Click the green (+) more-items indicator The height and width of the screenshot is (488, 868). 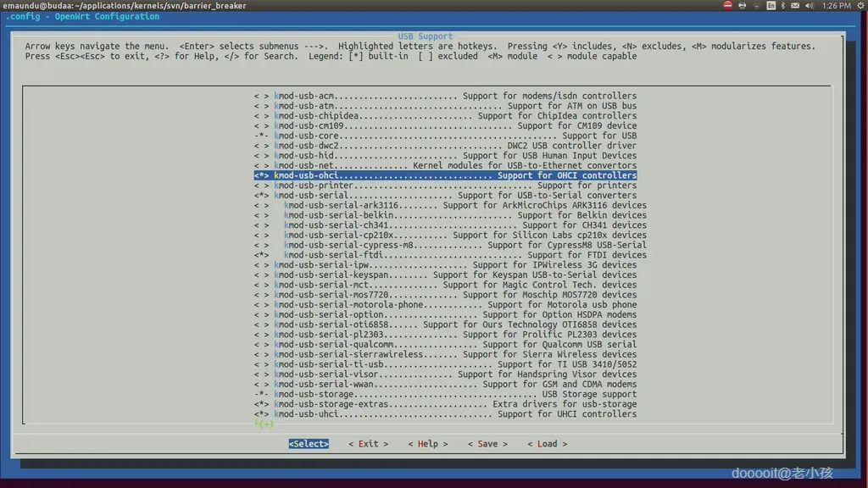pos(264,424)
